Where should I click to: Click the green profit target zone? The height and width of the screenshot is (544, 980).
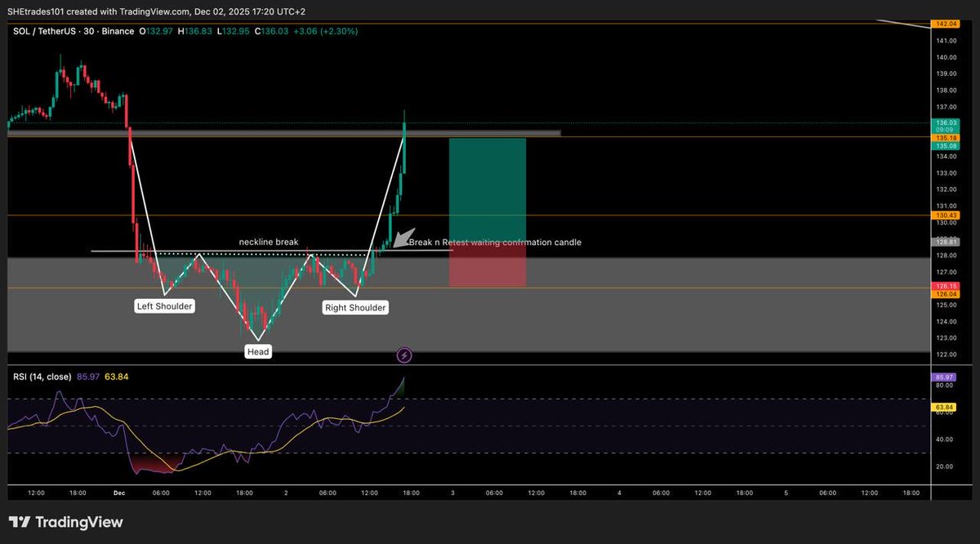[488, 190]
